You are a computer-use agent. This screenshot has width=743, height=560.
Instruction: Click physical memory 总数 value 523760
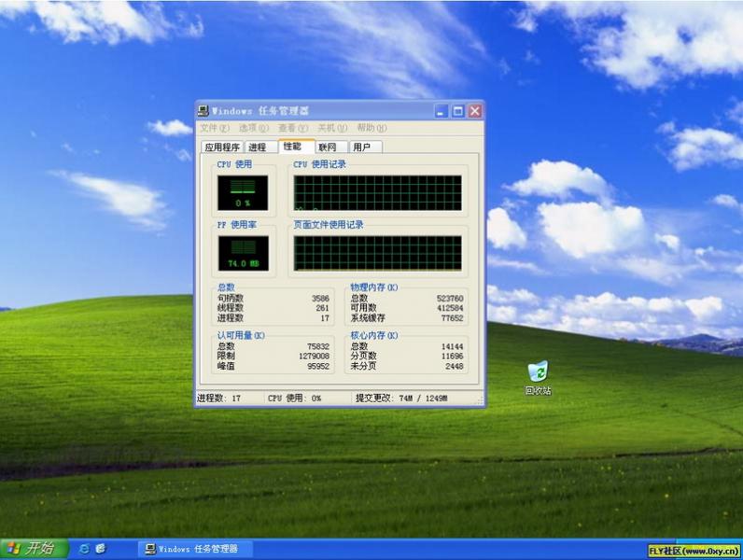450,299
